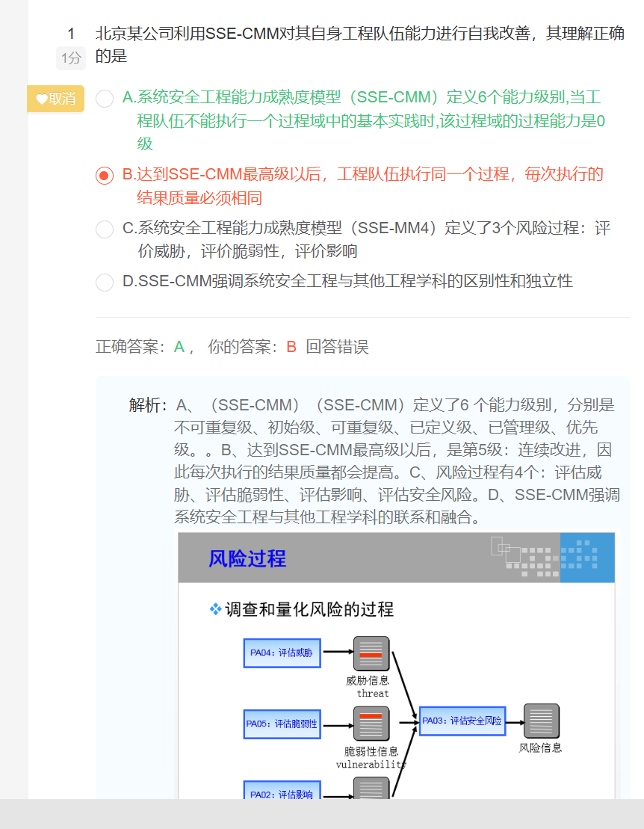This screenshot has width=644, height=829.
Task: Select radio button for option A
Action: (x=105, y=99)
